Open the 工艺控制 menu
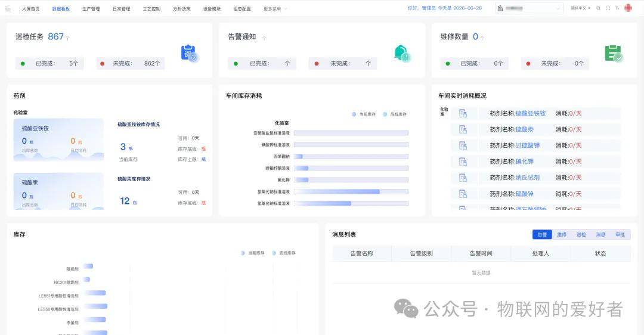 click(151, 8)
